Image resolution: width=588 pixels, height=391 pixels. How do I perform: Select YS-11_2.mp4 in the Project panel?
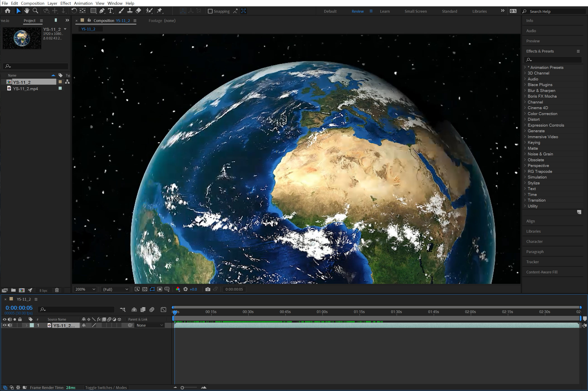click(25, 89)
